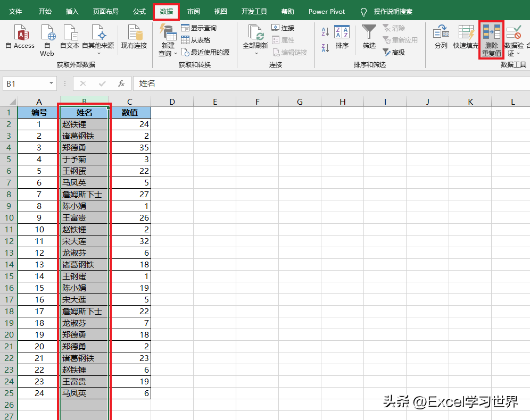This screenshot has height=420, width=530.
Task: Switch to 审阅 ribbon tab
Action: click(194, 12)
